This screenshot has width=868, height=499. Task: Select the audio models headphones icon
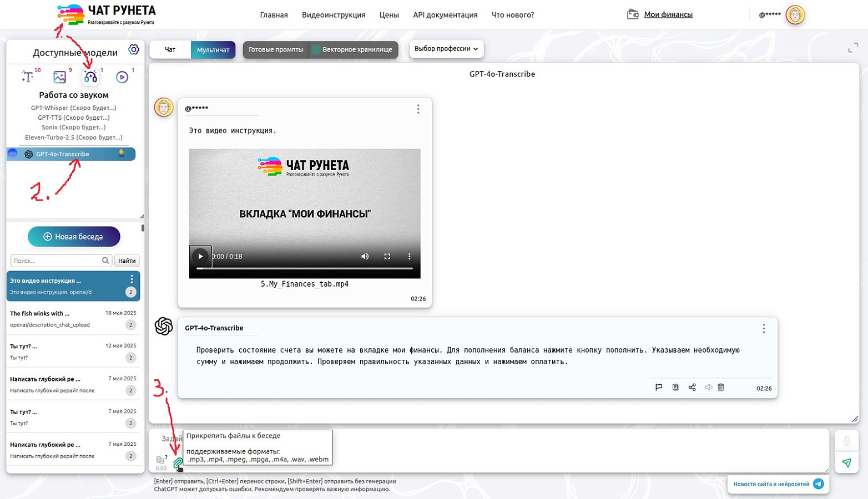point(90,77)
